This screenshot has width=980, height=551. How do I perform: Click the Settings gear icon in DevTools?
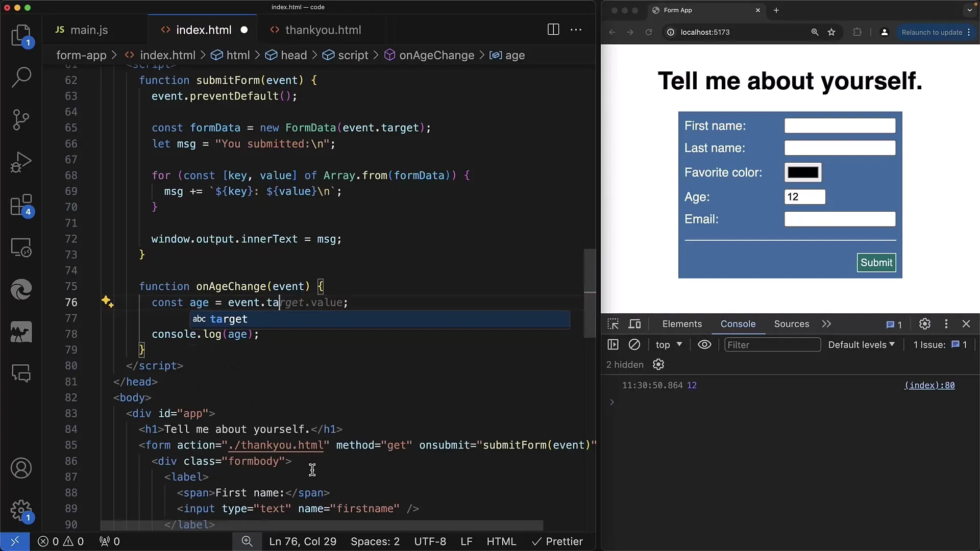point(924,323)
